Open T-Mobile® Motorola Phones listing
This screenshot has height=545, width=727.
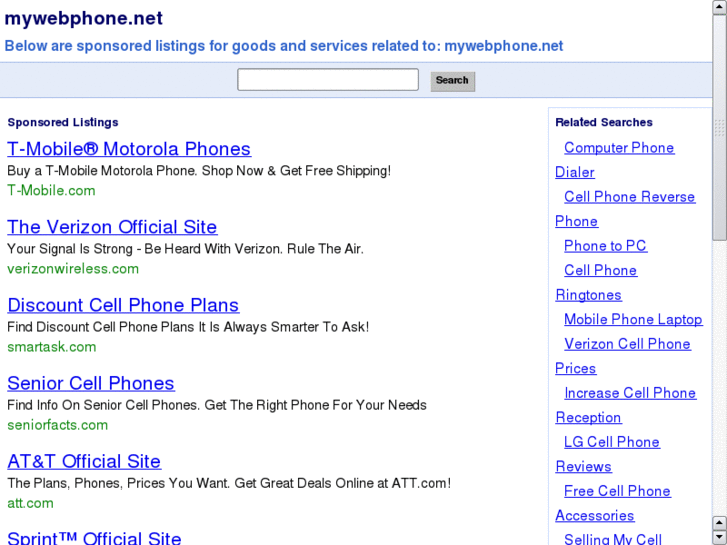(x=129, y=149)
